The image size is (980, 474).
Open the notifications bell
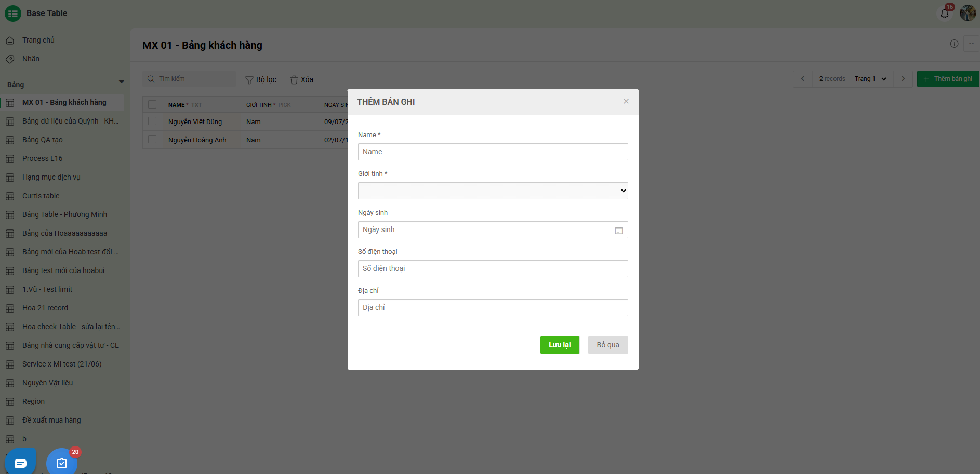[945, 13]
